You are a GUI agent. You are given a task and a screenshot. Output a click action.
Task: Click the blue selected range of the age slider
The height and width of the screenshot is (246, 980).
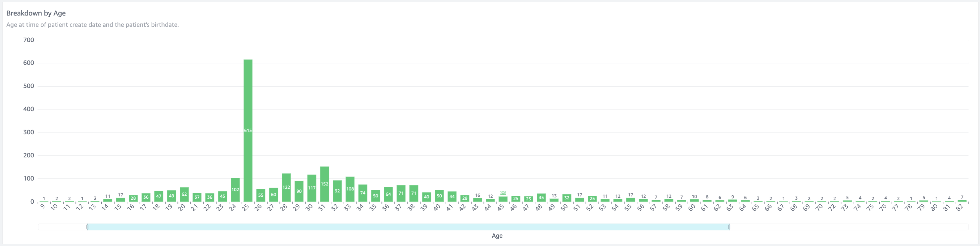point(408,227)
